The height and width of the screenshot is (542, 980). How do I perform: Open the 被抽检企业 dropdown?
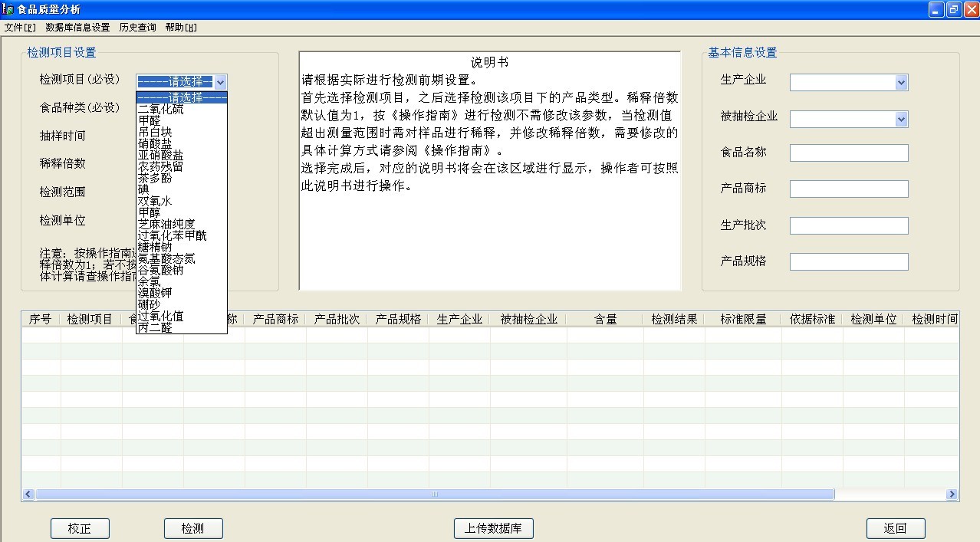pos(901,120)
